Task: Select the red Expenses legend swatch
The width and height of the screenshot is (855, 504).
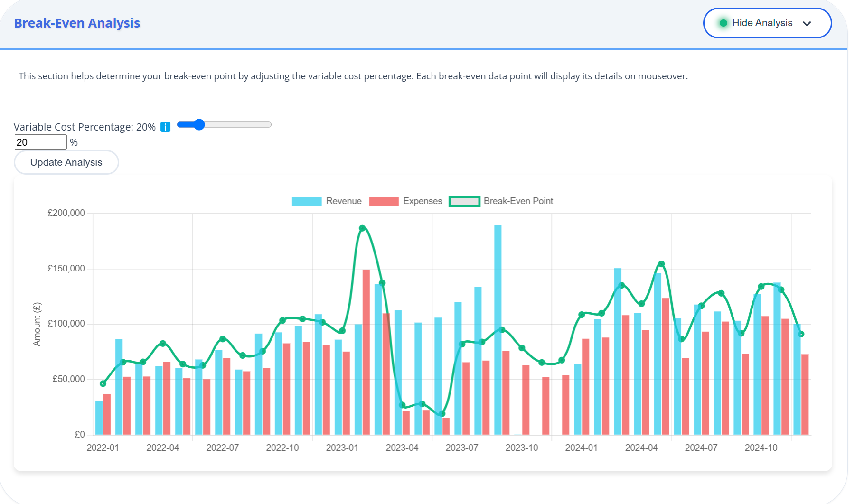Action: click(x=384, y=201)
